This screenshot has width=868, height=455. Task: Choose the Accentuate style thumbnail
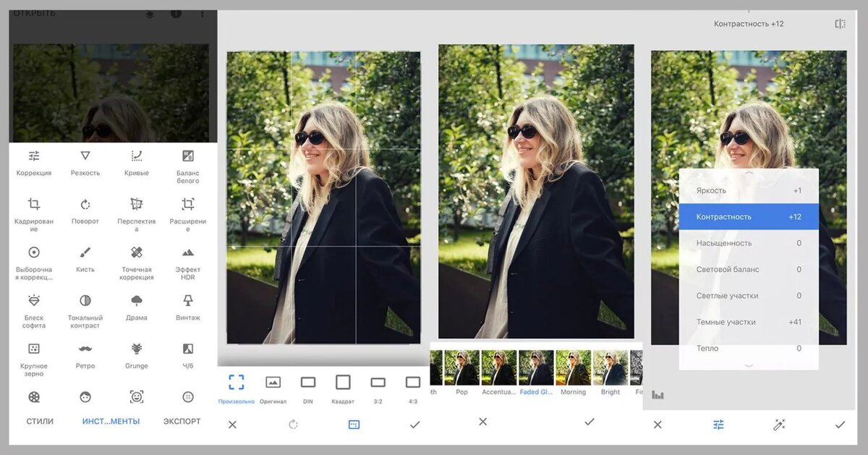[498, 373]
